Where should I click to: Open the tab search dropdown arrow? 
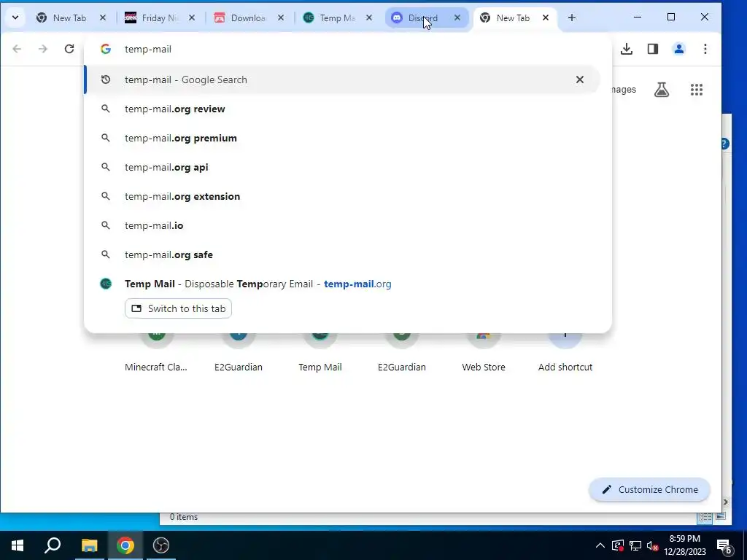coord(15,17)
